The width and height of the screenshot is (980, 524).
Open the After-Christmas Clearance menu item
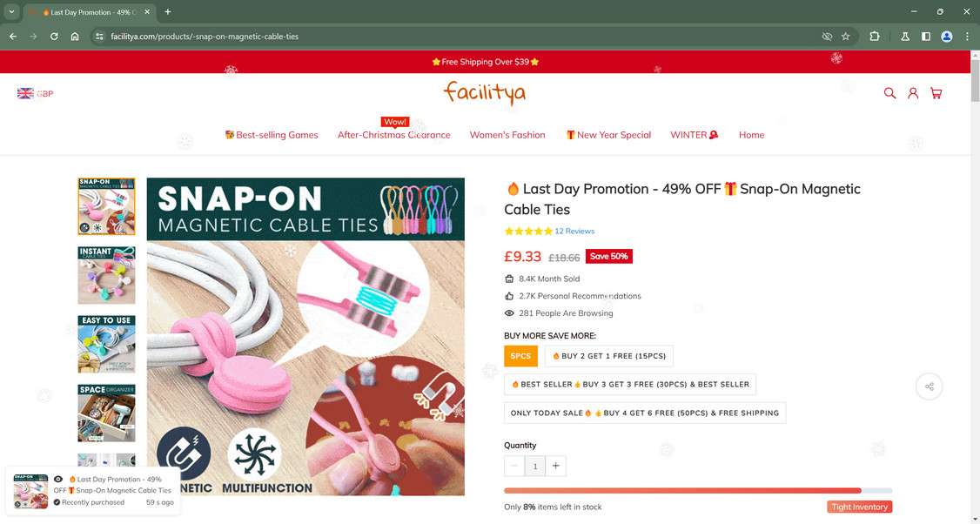(x=393, y=135)
